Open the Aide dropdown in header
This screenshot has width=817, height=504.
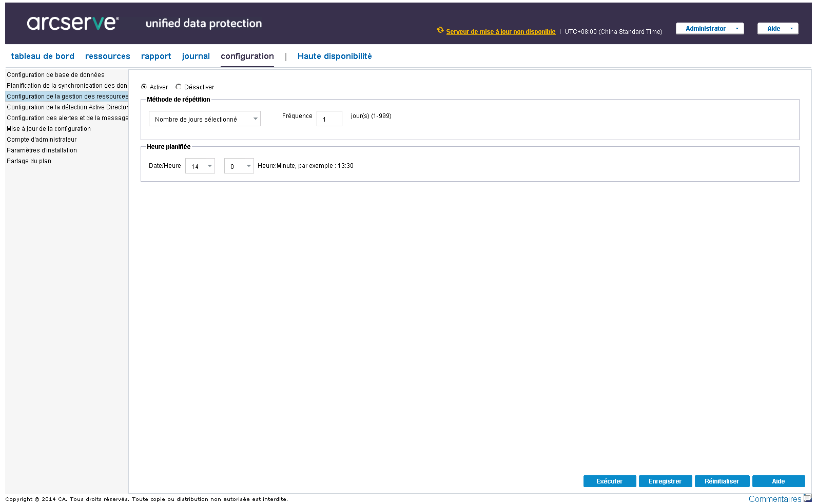click(x=777, y=29)
